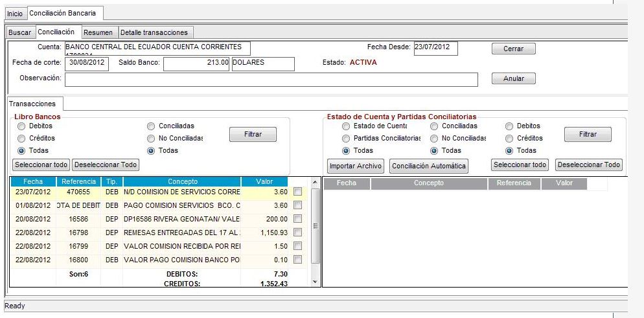Click Referencia header in Estado de Cuenta table

pyautogui.click(x=514, y=183)
